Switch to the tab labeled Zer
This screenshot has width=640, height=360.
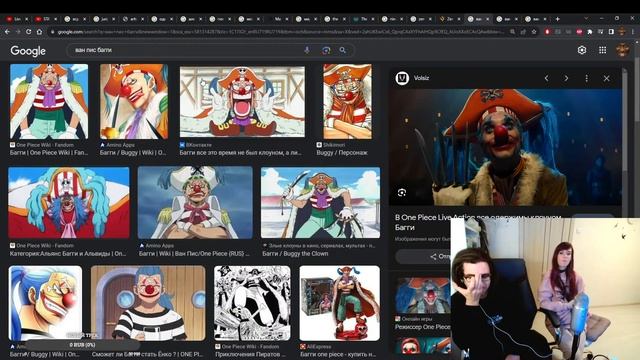[449, 19]
